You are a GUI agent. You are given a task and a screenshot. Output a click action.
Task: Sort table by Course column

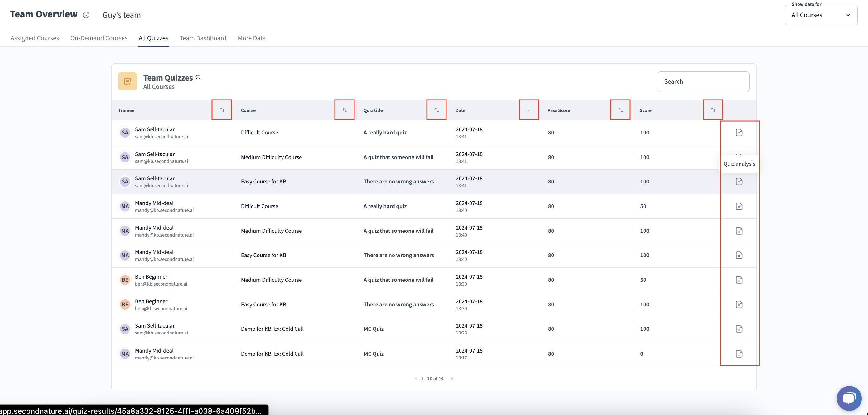click(x=345, y=110)
